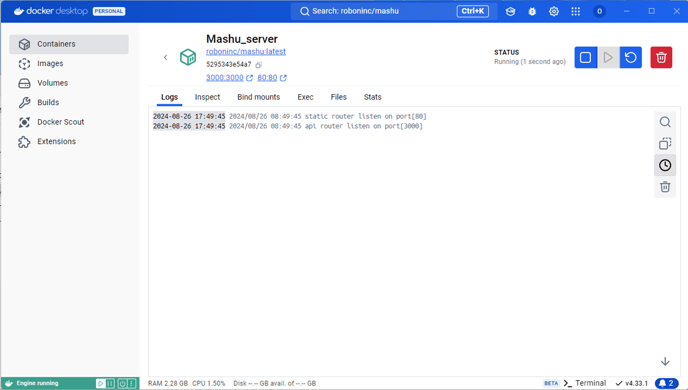Open the apps grid menu

pyautogui.click(x=576, y=11)
